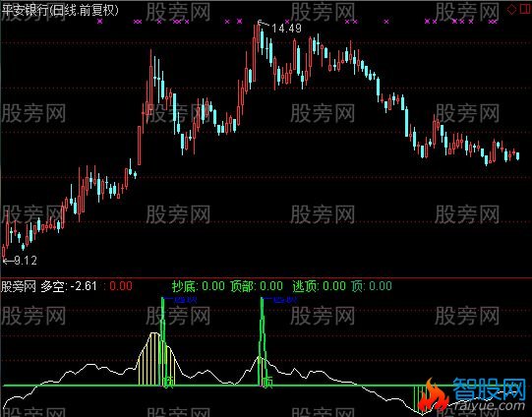Click the red split-window icon at chart corner

(525, 9)
